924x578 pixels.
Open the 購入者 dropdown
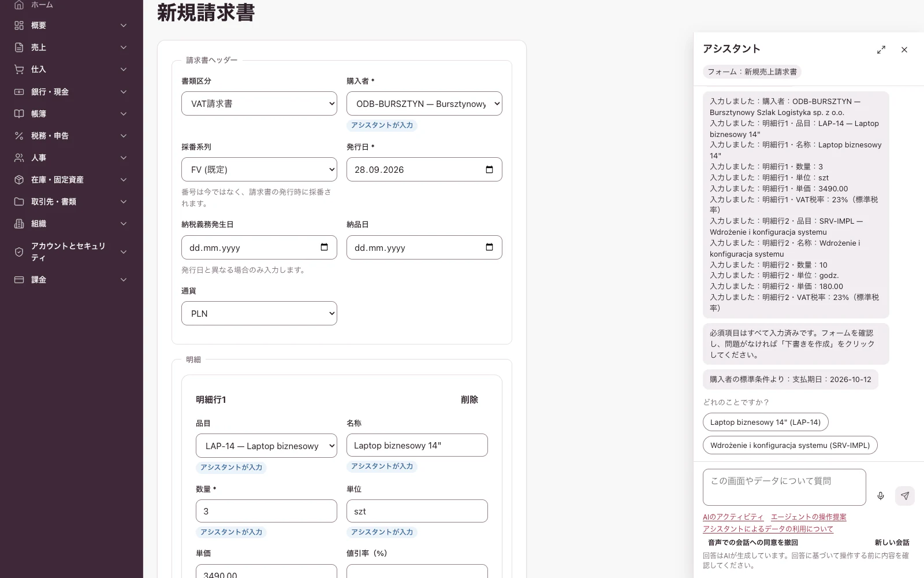point(424,103)
